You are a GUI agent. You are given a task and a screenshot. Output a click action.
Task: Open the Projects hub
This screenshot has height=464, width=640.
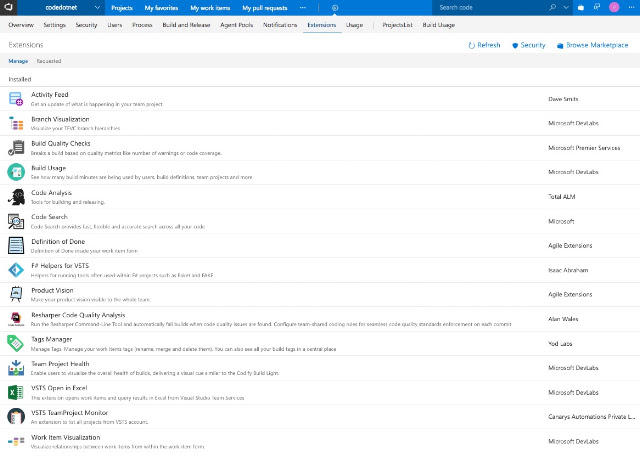tap(122, 8)
